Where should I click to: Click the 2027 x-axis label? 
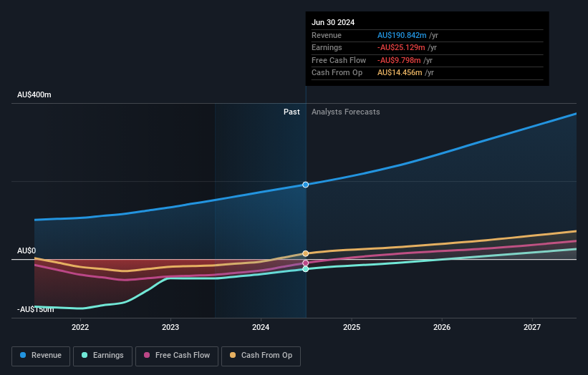531,327
